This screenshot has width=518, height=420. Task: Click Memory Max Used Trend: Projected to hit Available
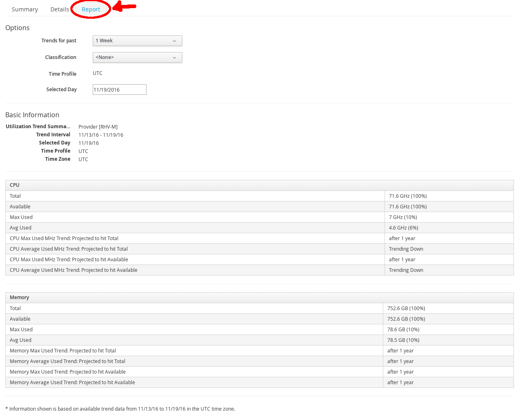68,372
